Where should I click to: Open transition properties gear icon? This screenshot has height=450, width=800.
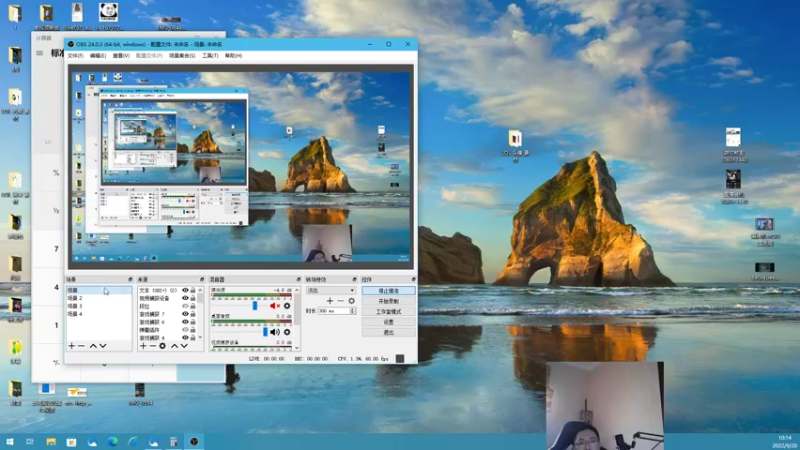(x=351, y=301)
